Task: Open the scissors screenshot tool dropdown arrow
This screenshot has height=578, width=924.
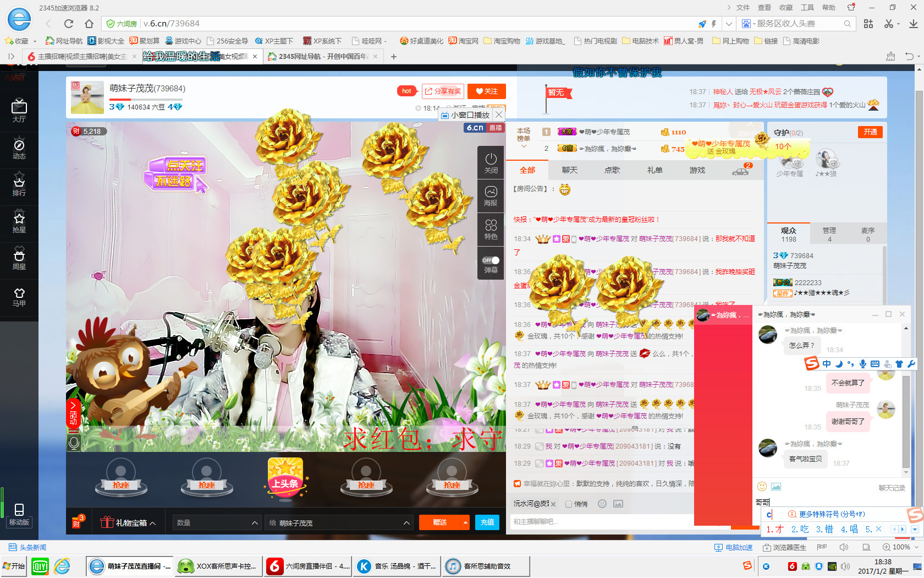Action: tap(898, 24)
